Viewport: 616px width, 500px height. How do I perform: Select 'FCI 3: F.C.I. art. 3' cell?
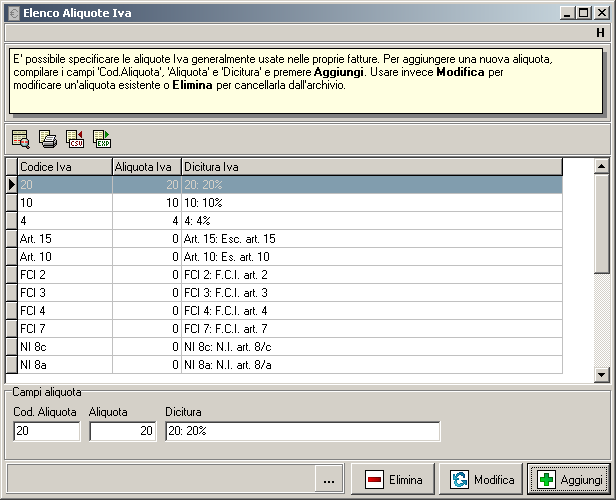372,293
